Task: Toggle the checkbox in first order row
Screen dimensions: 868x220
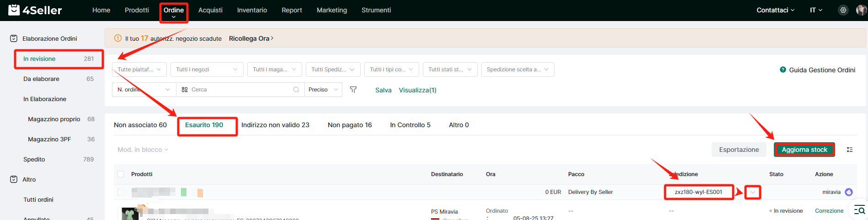Action: [121, 192]
